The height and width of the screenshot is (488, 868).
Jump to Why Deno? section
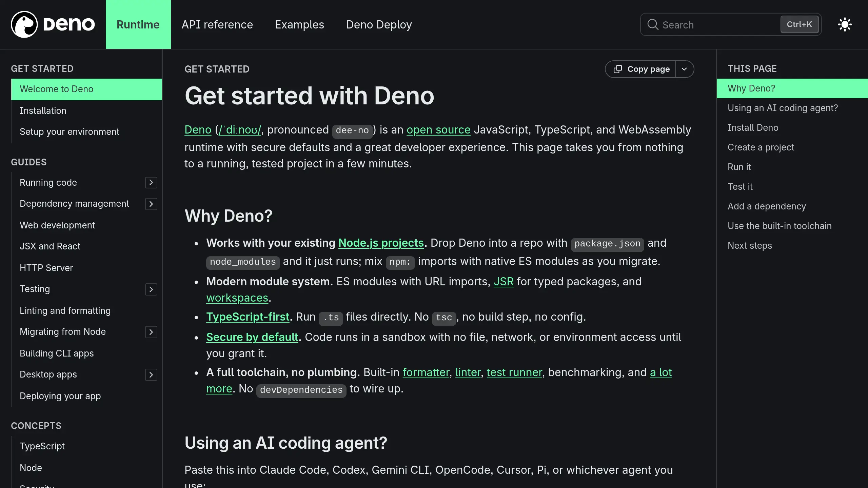(x=792, y=88)
